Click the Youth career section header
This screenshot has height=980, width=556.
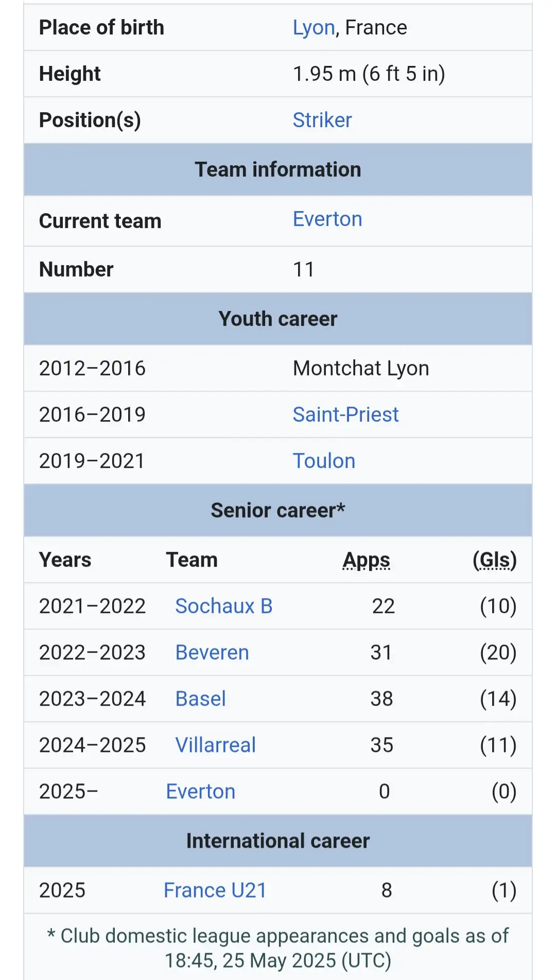278,319
